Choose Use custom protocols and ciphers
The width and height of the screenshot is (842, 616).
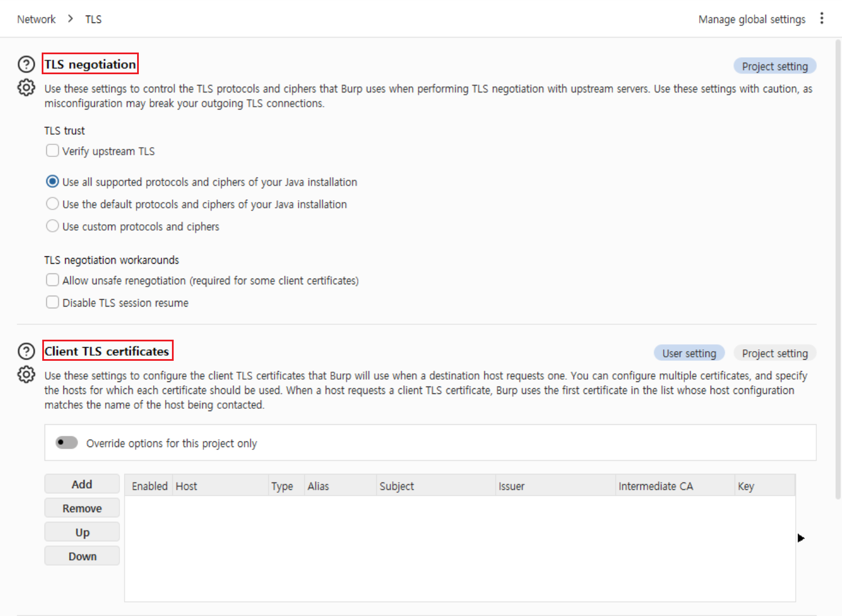[x=53, y=226]
